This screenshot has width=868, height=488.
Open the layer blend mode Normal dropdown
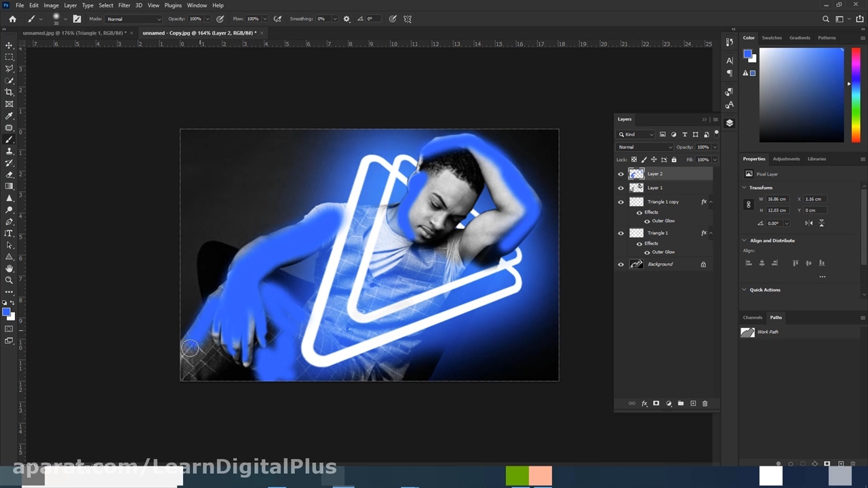click(x=644, y=147)
